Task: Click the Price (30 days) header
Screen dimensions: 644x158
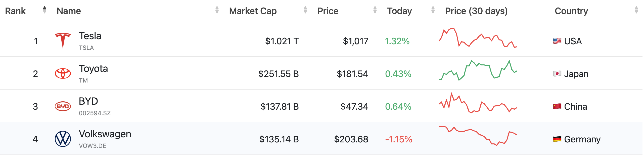Action: [x=476, y=11]
